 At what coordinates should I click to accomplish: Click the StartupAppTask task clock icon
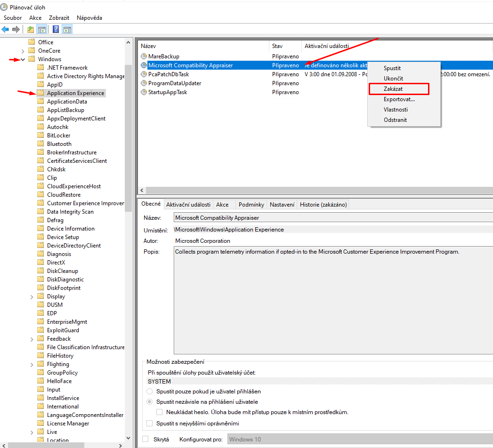(x=144, y=92)
